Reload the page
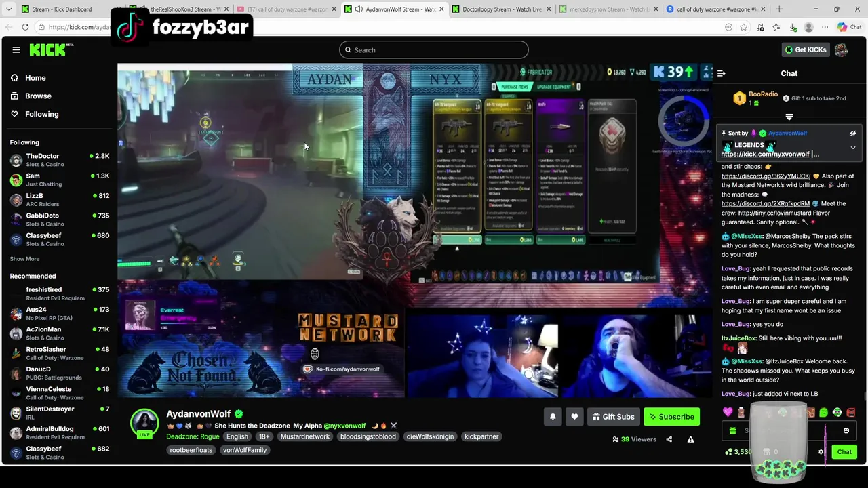868x488 pixels. tap(25, 27)
